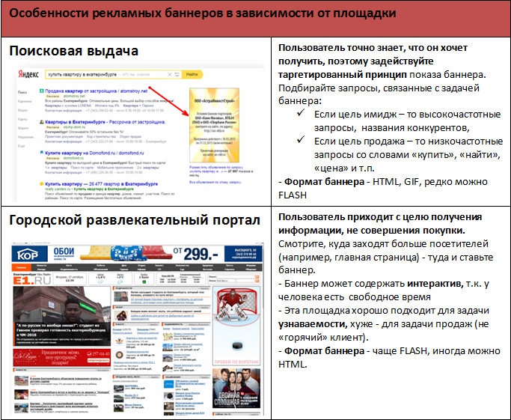The height and width of the screenshot is (420, 511).
Task: Click the hockey goalie interactive banner
Action: pyautogui.click(x=236, y=326)
